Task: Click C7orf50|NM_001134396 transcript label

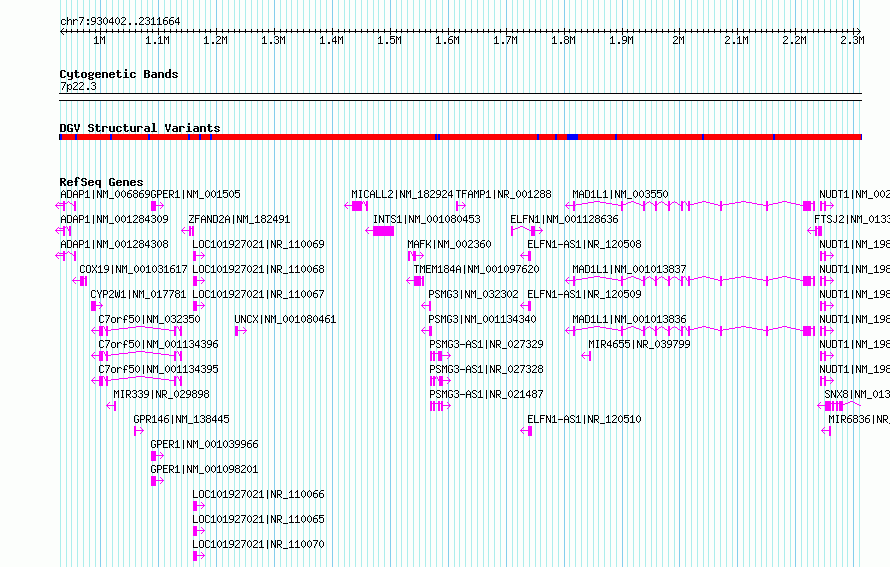Action: point(158,344)
